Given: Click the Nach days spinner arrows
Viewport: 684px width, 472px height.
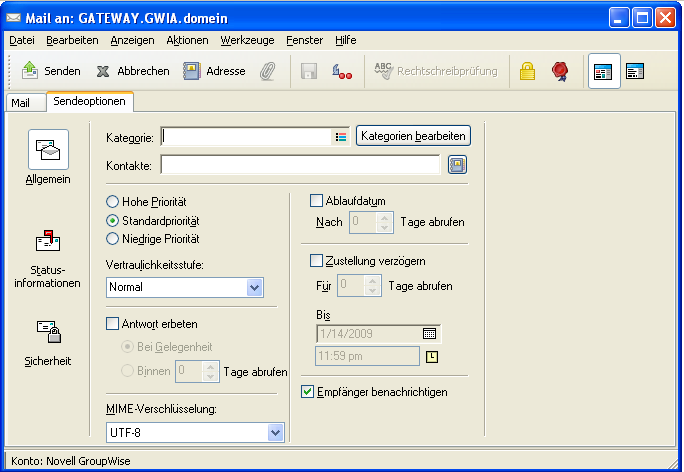Looking at the screenshot, I should 384,222.
